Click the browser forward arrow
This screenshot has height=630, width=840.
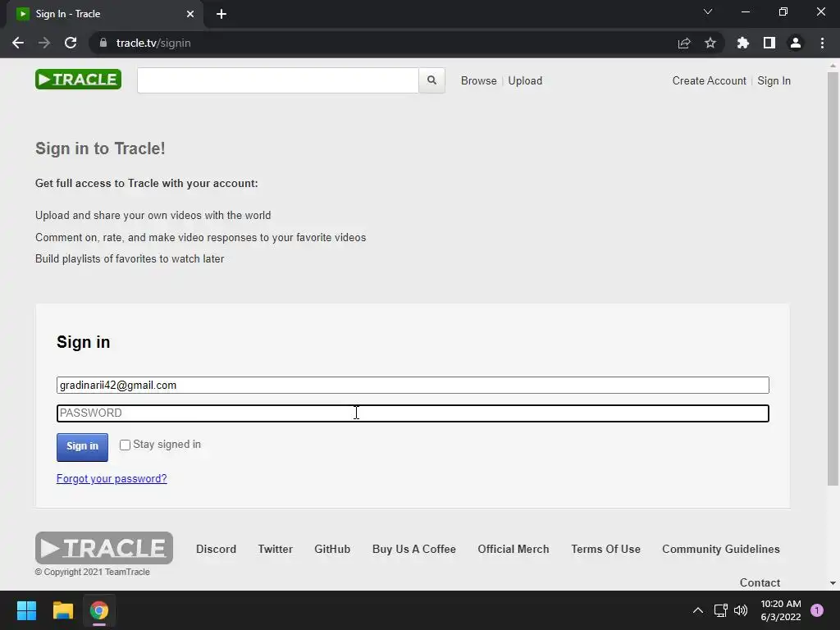44,43
